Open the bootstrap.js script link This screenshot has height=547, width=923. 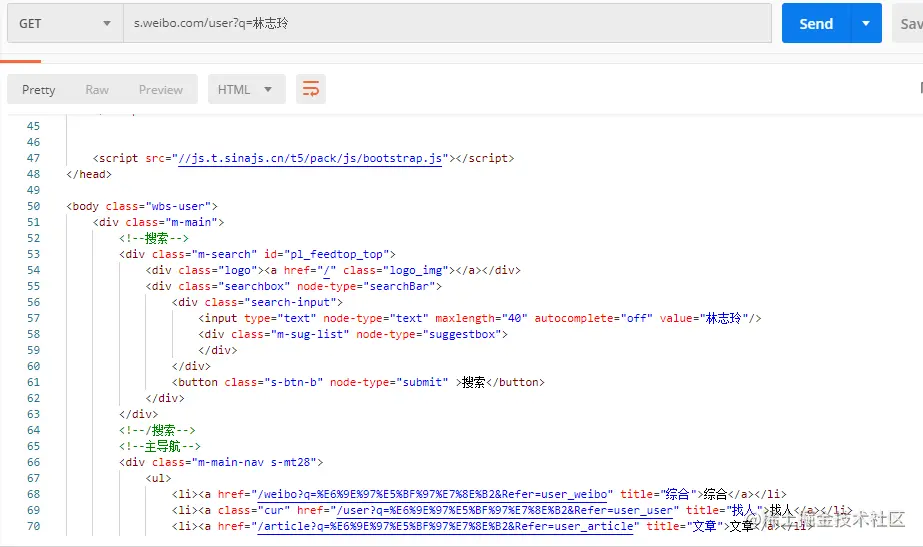point(310,158)
